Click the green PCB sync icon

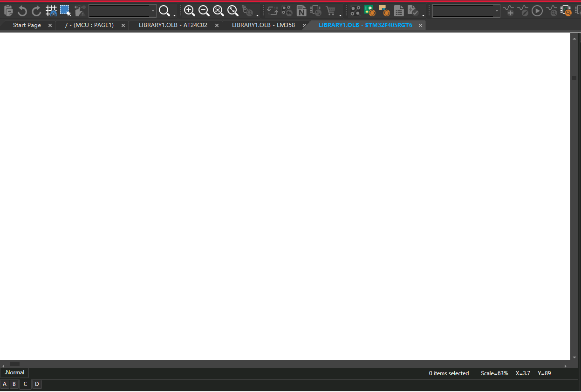coord(370,11)
